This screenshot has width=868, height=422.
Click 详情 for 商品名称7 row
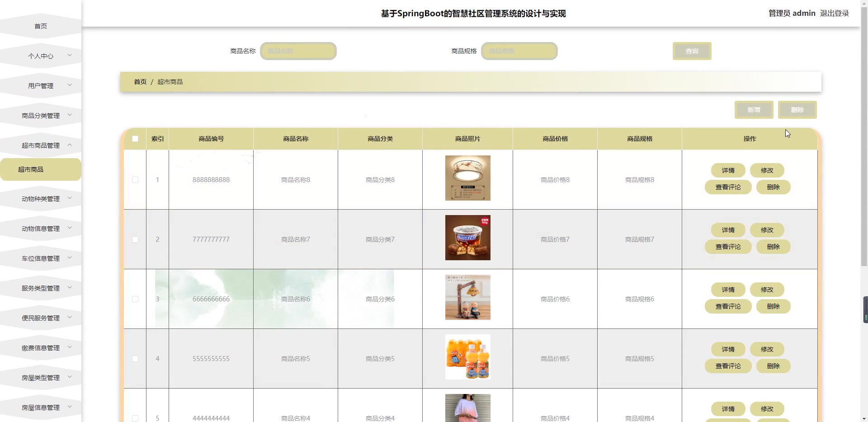tap(728, 230)
